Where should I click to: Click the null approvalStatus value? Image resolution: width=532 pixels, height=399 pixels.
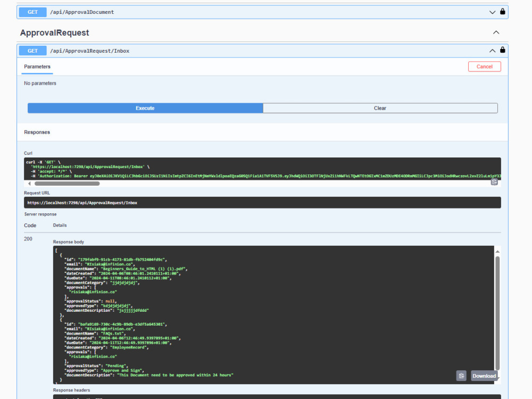tap(110, 301)
